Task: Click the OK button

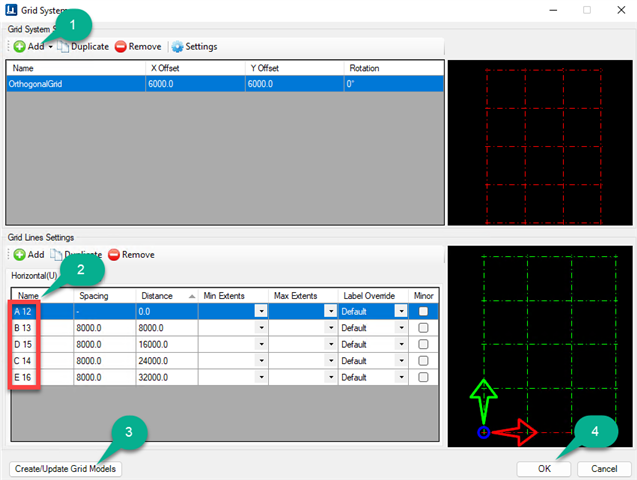Action: (x=544, y=469)
